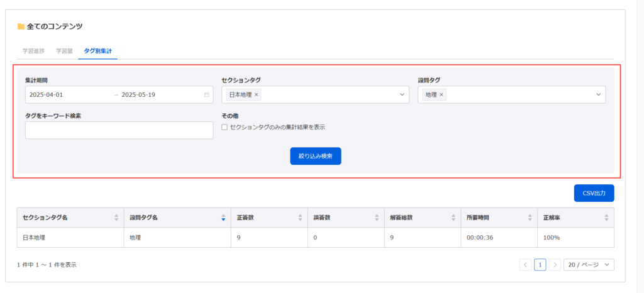Switch to the 学習進捗 tab
644x293 pixels.
pyautogui.click(x=34, y=52)
